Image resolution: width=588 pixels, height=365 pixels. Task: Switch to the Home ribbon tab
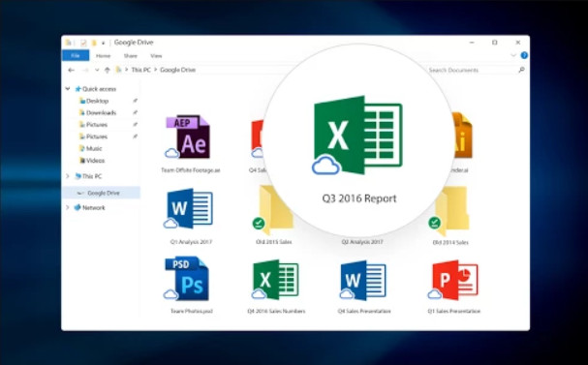click(x=103, y=56)
